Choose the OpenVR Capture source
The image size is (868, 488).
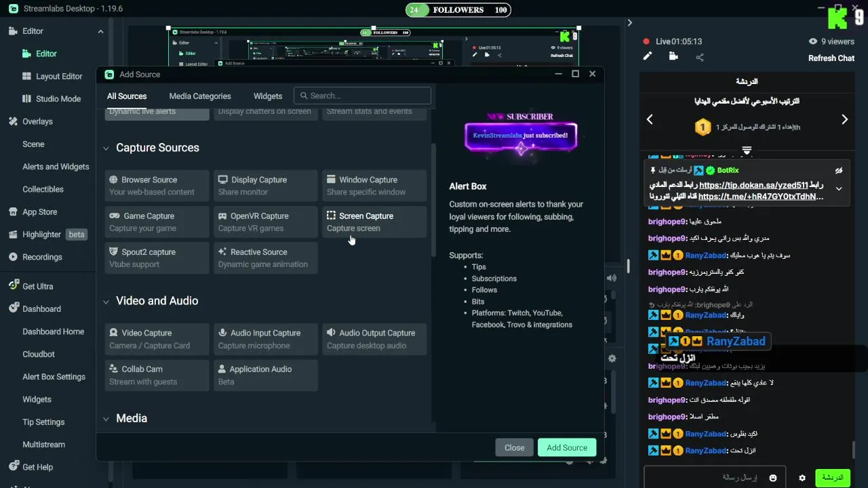click(266, 222)
